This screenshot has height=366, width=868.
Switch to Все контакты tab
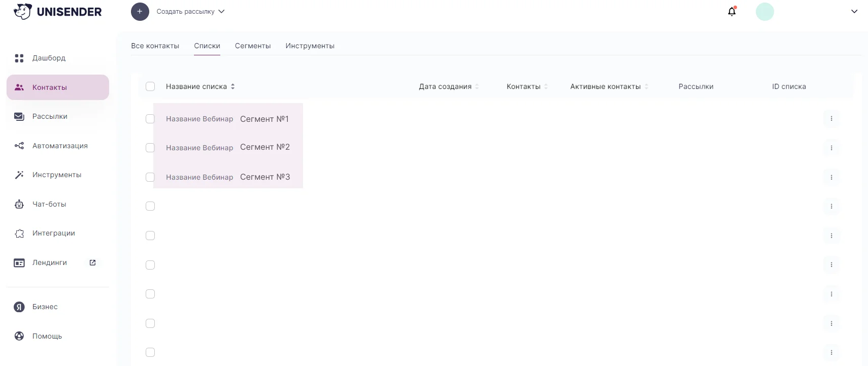[155, 46]
